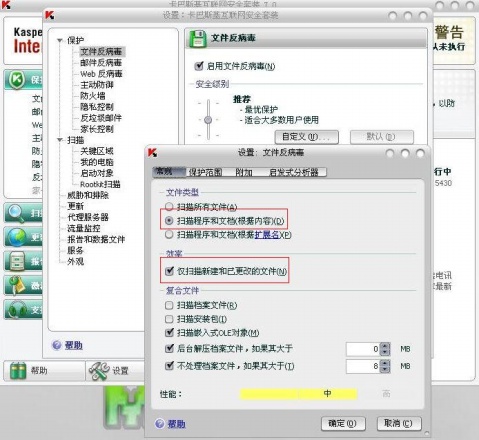Click the security level slider handle

[x=208, y=120]
